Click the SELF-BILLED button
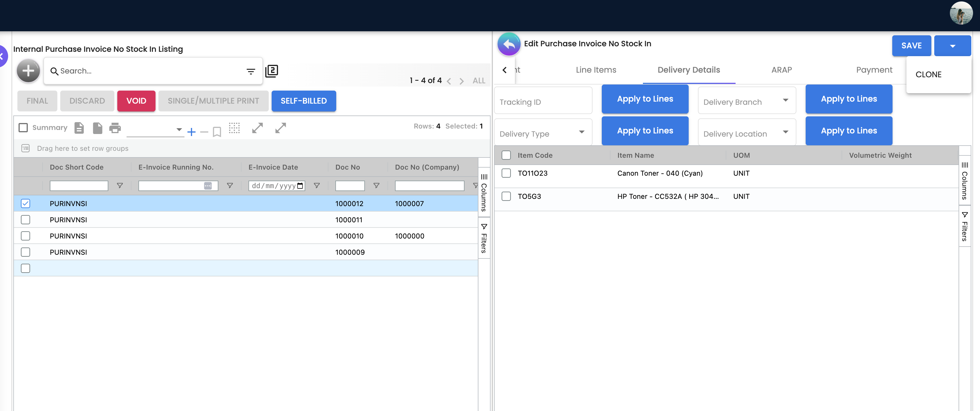Screen dimensions: 980x411 pos(303,101)
